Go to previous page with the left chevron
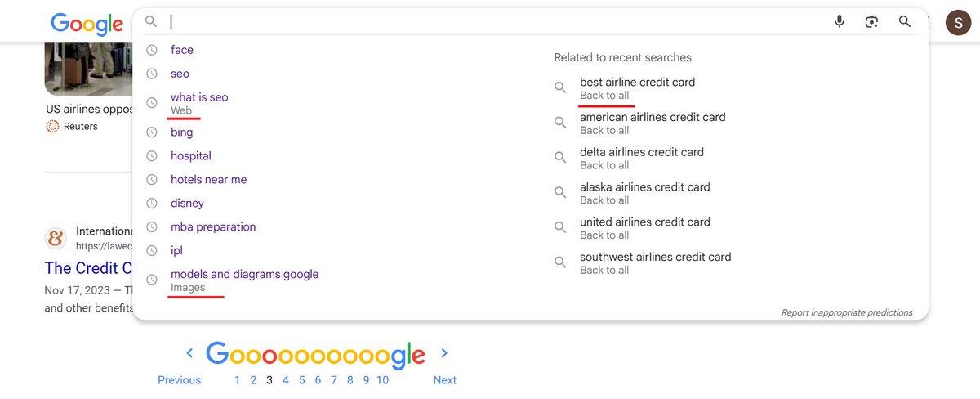This screenshot has width=980, height=399. 189,353
